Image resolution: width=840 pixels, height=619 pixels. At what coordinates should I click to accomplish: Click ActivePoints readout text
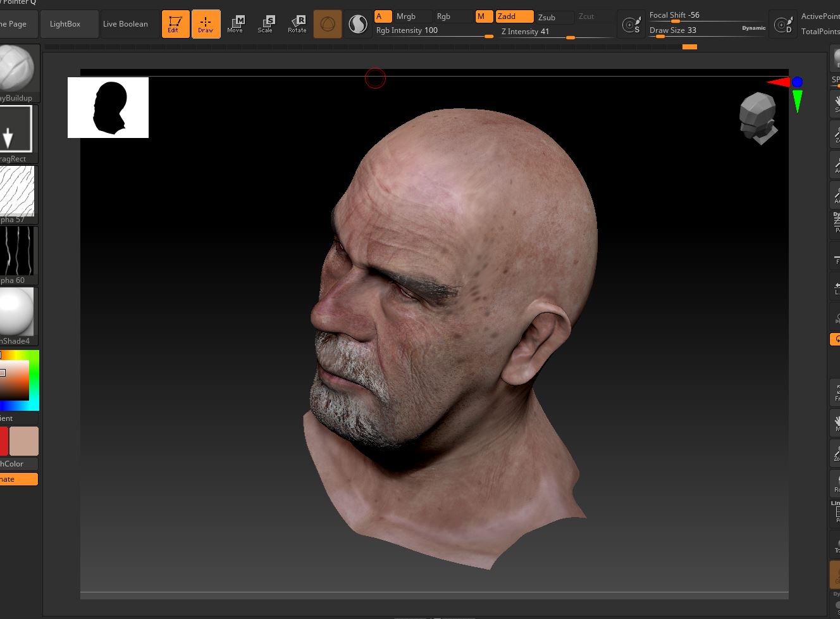click(x=820, y=16)
